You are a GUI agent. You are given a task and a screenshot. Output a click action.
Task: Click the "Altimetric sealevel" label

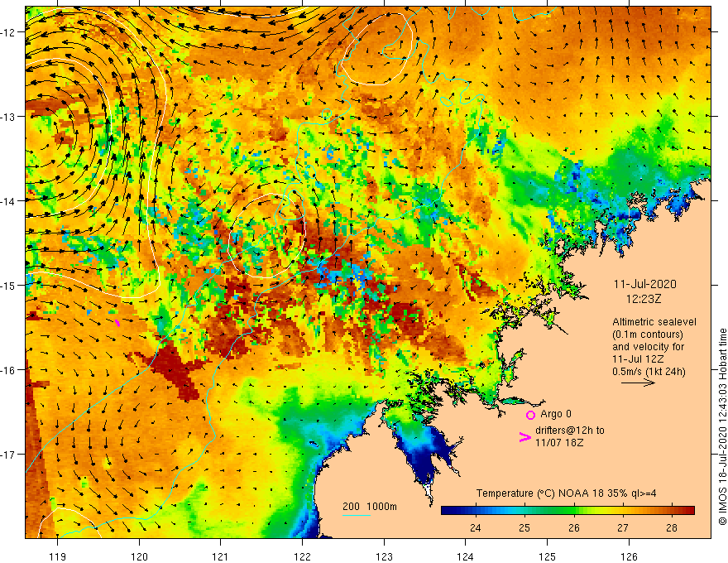(654, 322)
